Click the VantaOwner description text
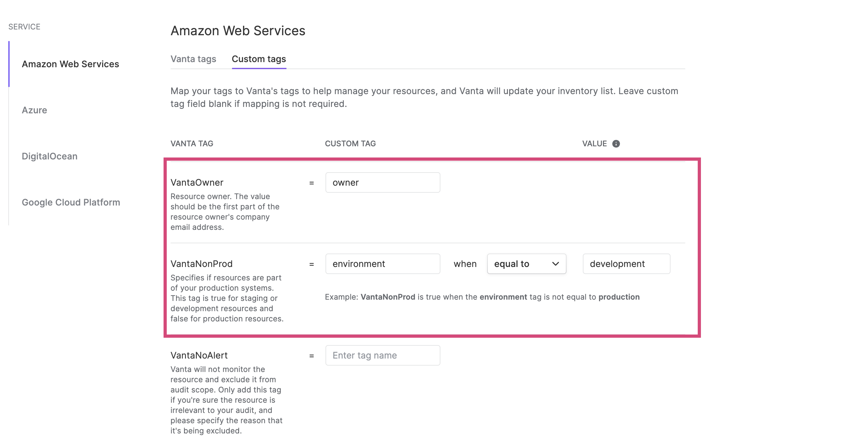Image resolution: width=868 pixels, height=436 pixels. point(225,212)
